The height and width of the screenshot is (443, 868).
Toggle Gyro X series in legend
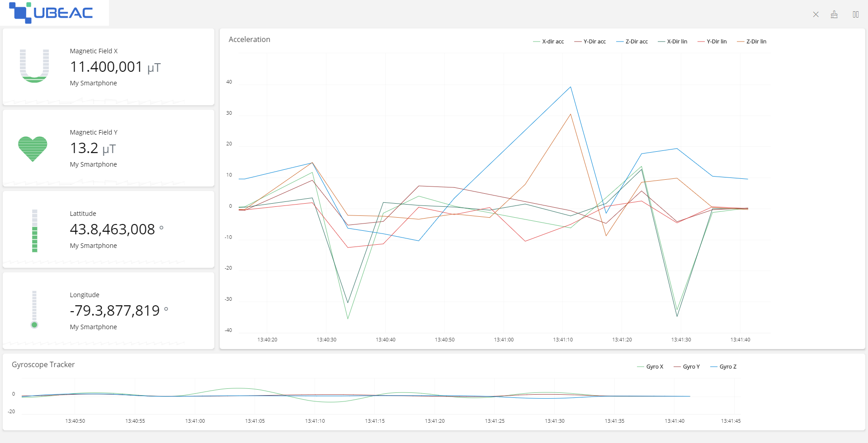[x=650, y=367]
